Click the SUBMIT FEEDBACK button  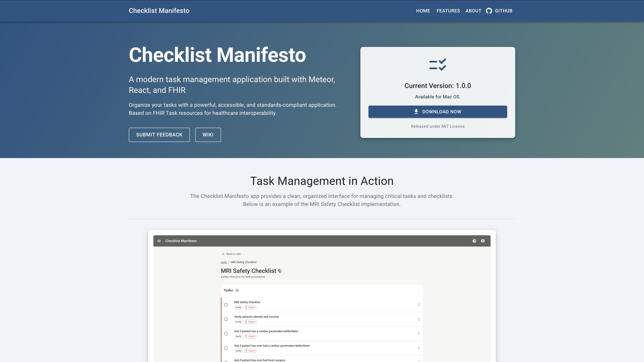pos(159,135)
